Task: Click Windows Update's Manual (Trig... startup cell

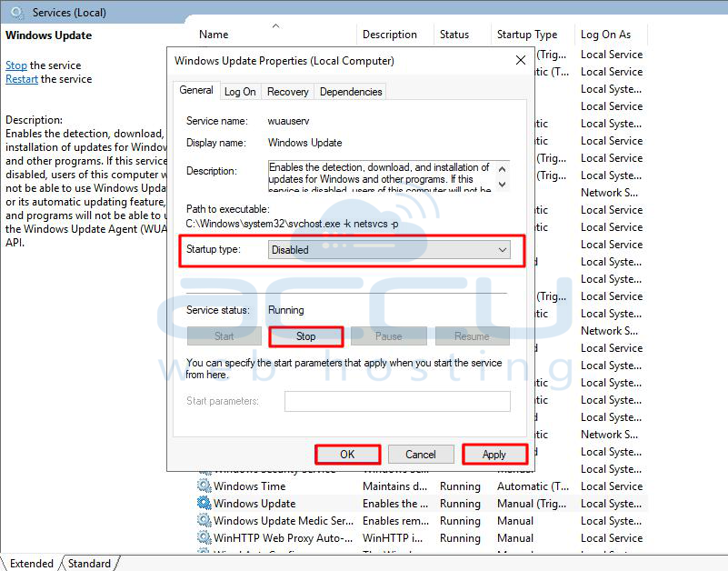Action: click(532, 504)
